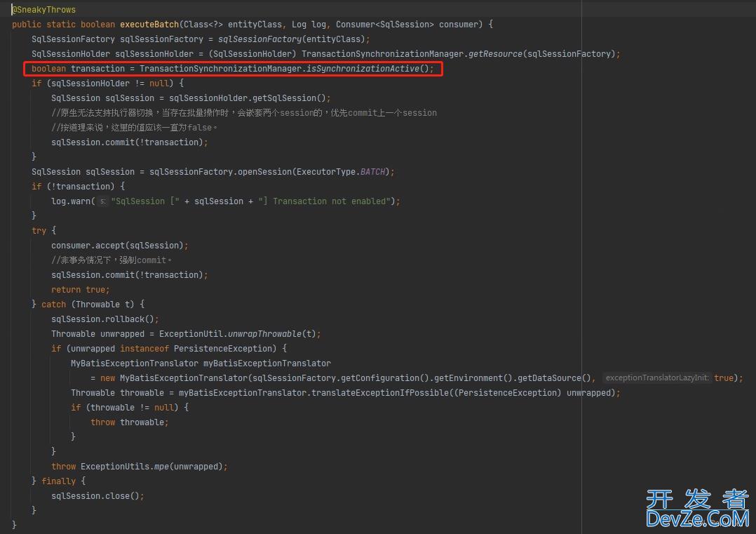Click the sqlSessionHolder.getSqlSession() call

(x=248, y=98)
